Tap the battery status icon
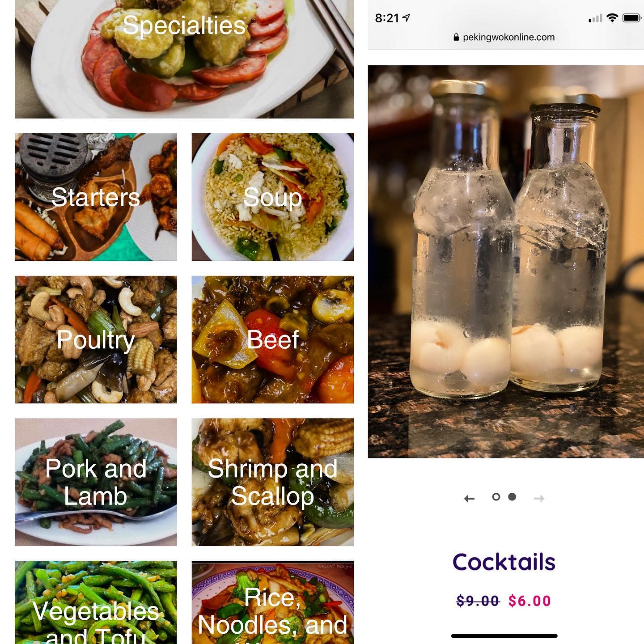Image resolution: width=644 pixels, height=644 pixels. 632,18
